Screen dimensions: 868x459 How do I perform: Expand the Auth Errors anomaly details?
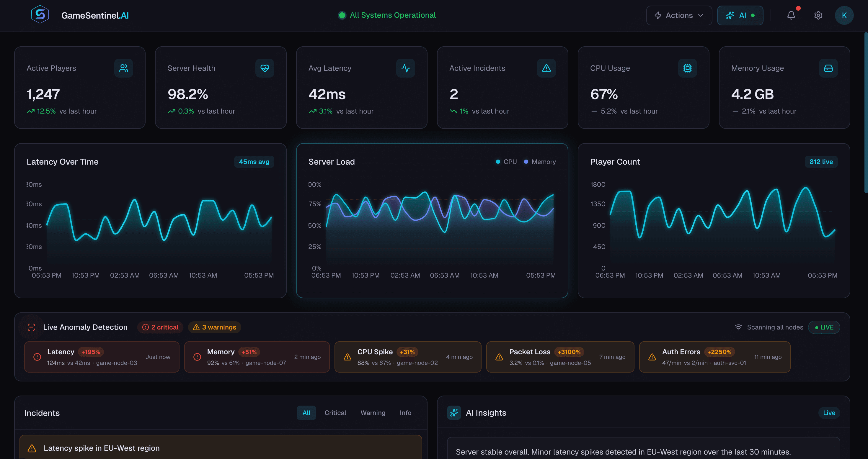(714, 357)
